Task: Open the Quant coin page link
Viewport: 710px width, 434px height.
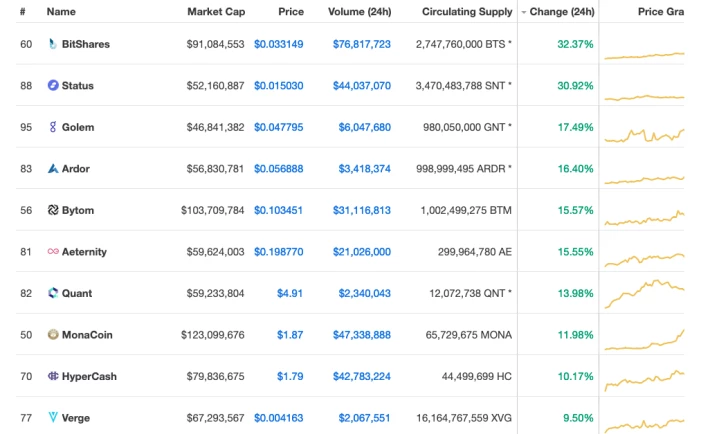Action: [x=77, y=293]
